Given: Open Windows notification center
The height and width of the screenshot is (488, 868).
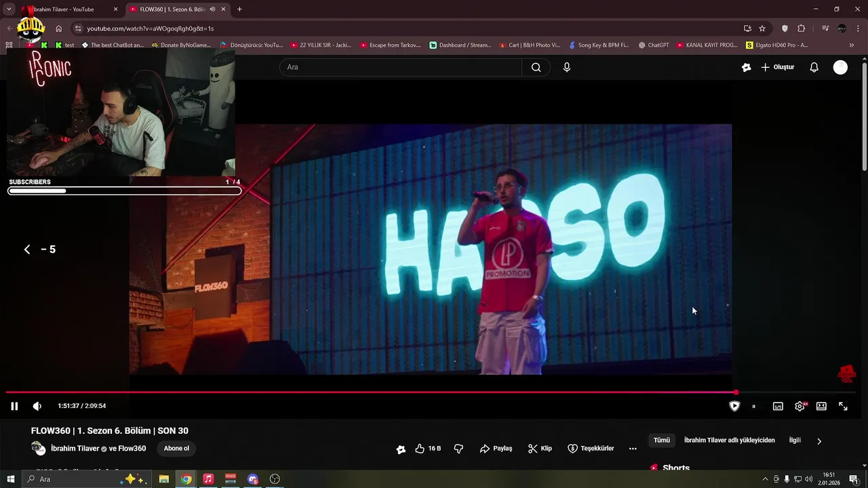Looking at the screenshot, I should (x=854, y=479).
